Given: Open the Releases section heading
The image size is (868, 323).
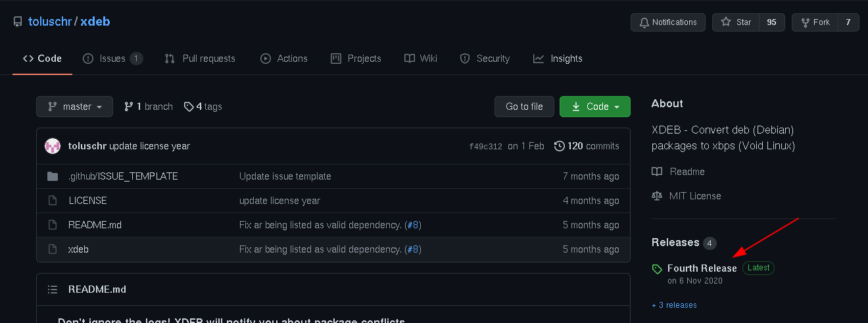Looking at the screenshot, I should [x=675, y=243].
